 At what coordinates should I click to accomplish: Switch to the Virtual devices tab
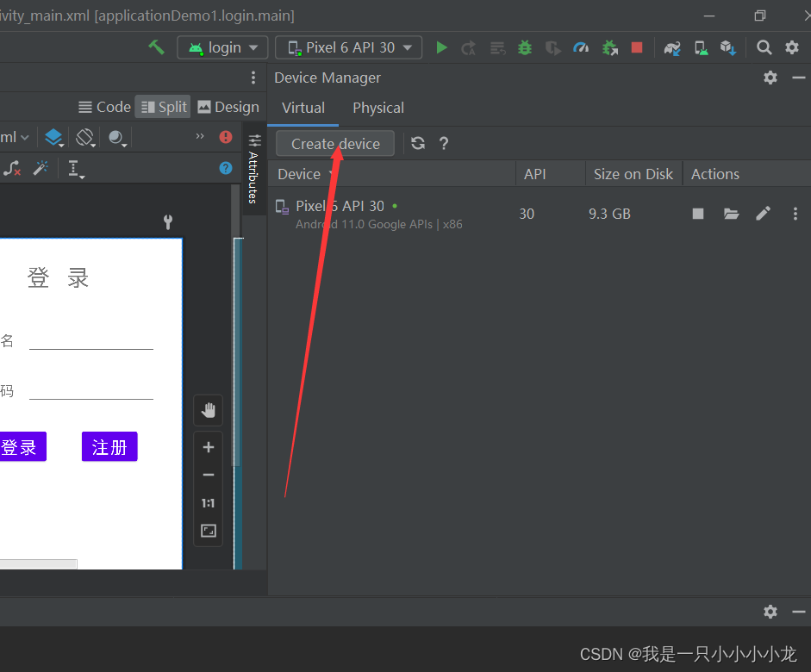303,108
